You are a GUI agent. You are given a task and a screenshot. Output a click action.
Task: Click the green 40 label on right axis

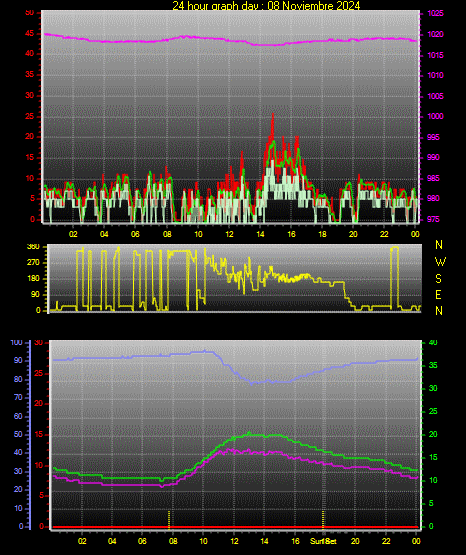pyautogui.click(x=433, y=343)
